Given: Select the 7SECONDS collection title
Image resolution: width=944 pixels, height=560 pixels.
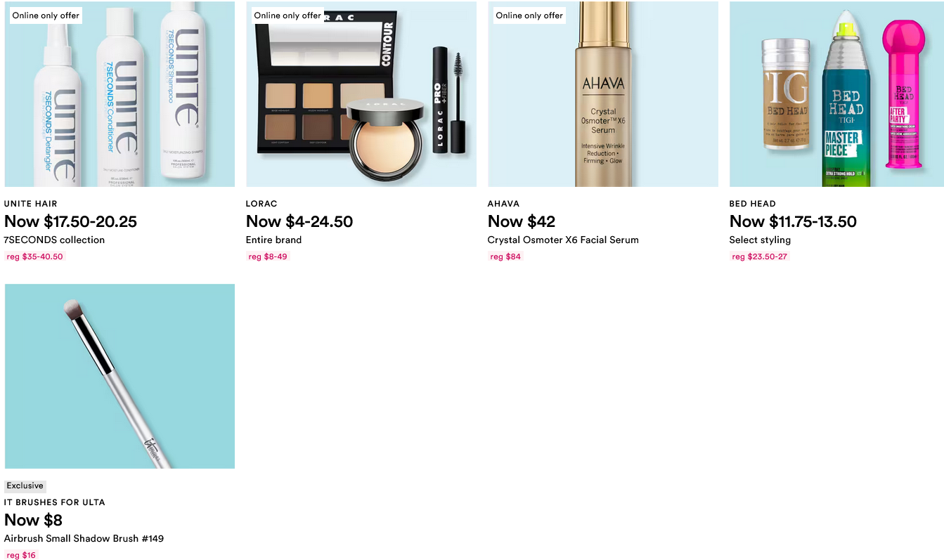Looking at the screenshot, I should coord(55,240).
